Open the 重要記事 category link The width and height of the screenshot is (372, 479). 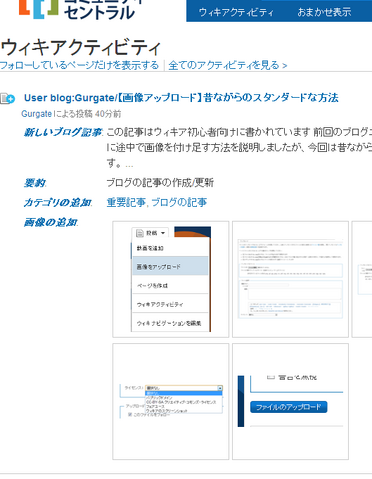[x=126, y=202]
